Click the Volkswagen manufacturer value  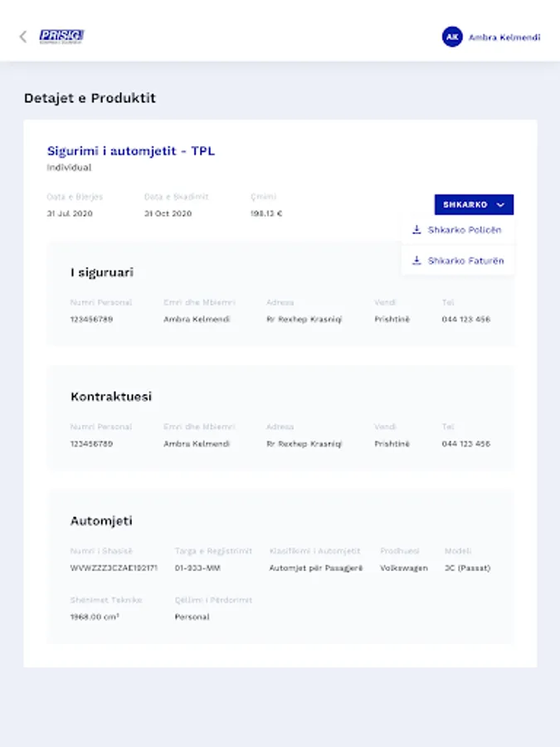pyautogui.click(x=404, y=569)
